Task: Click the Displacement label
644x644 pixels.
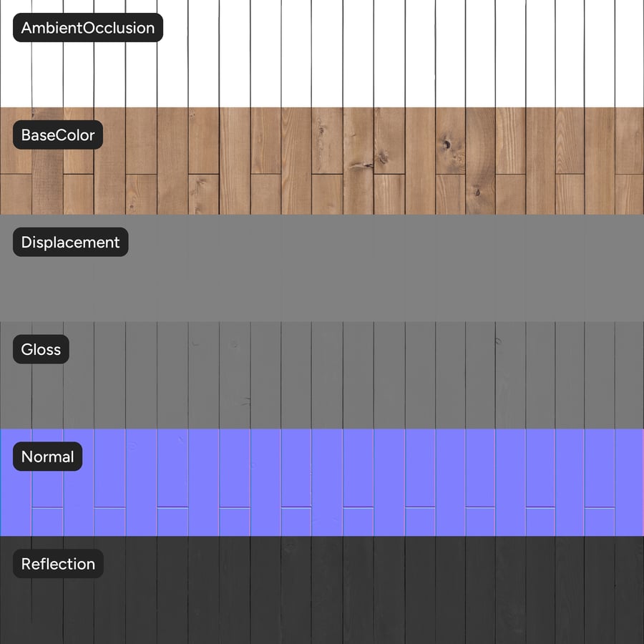Action: tap(71, 242)
